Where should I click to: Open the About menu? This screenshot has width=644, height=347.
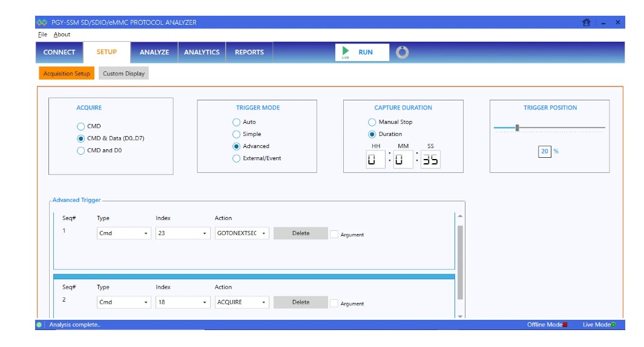click(x=62, y=34)
